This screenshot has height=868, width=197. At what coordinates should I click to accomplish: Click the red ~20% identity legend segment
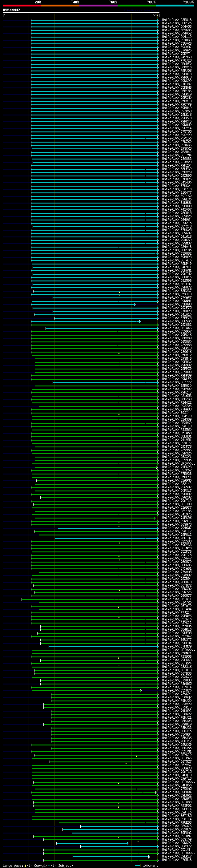[x=22, y=6]
